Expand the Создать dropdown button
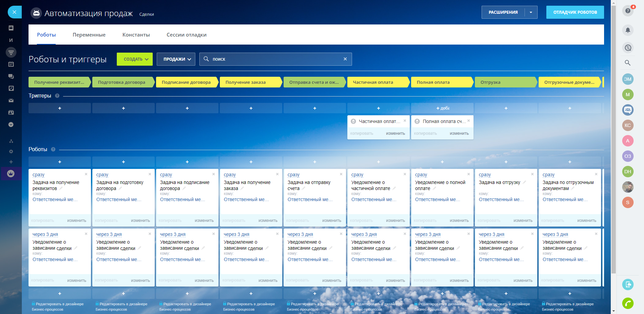 [x=135, y=59]
